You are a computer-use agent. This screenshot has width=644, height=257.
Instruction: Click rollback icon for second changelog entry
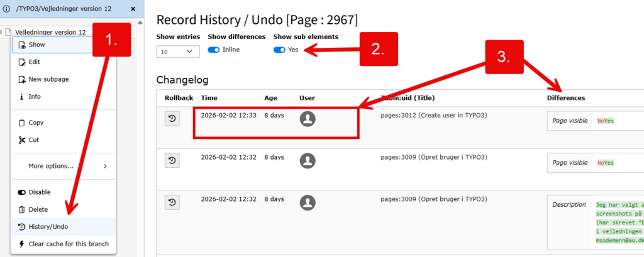[172, 160]
